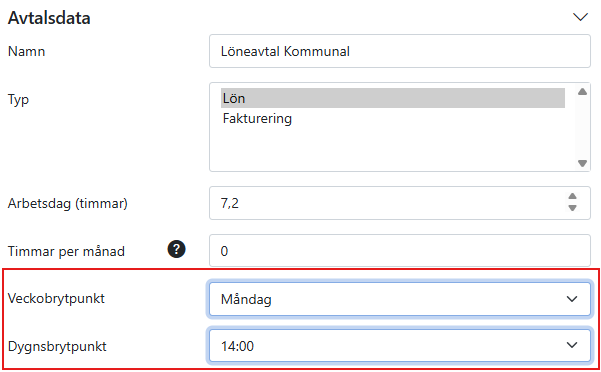
Task: Click the Typ list scroll down arrow
Action: [x=582, y=163]
